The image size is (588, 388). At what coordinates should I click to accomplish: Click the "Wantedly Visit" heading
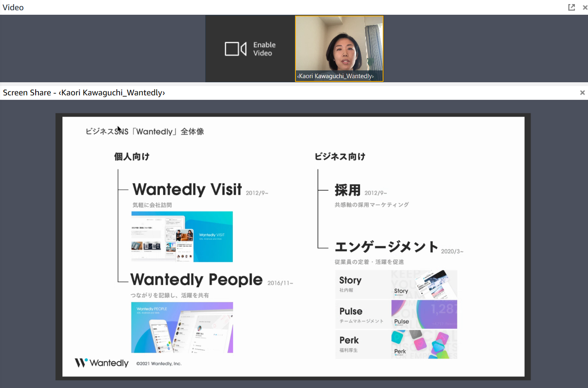point(187,189)
